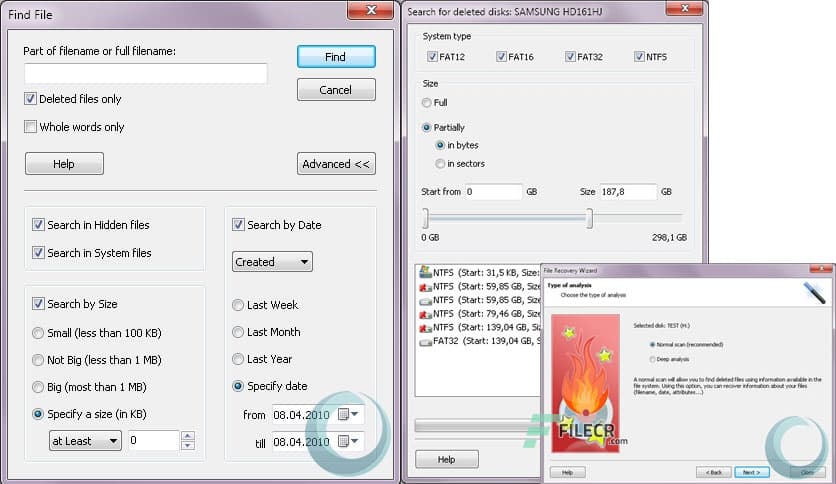This screenshot has height=484, width=836.
Task: Click drive icon of the FAT32 partition row
Action: (x=425, y=341)
